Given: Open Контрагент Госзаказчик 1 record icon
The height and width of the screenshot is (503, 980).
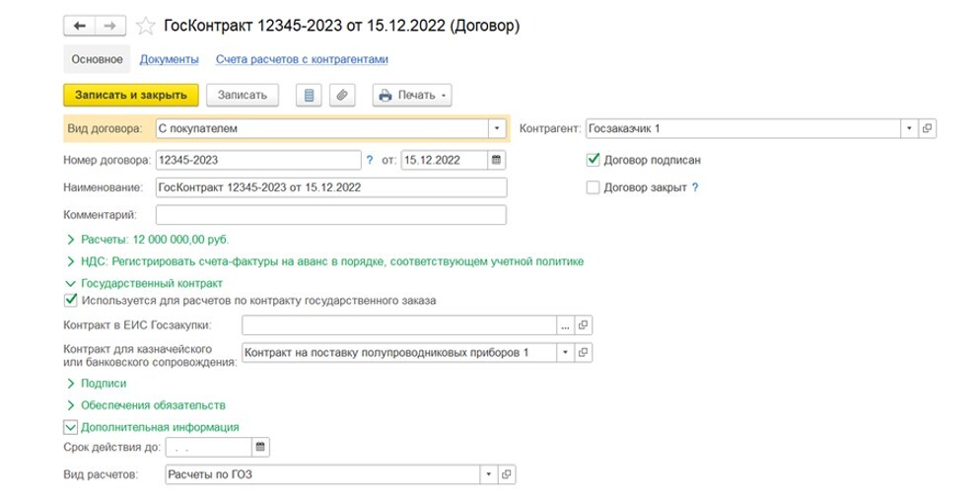Looking at the screenshot, I should click(x=927, y=128).
